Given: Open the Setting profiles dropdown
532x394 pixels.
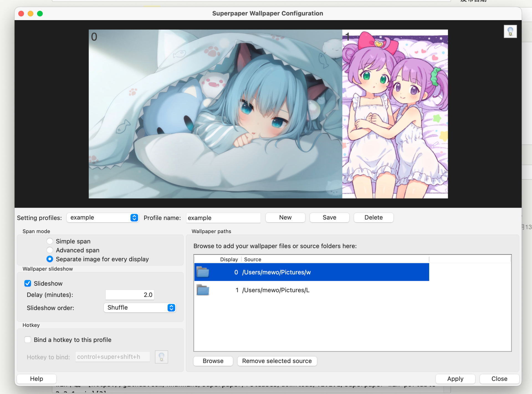Looking at the screenshot, I should [x=103, y=218].
